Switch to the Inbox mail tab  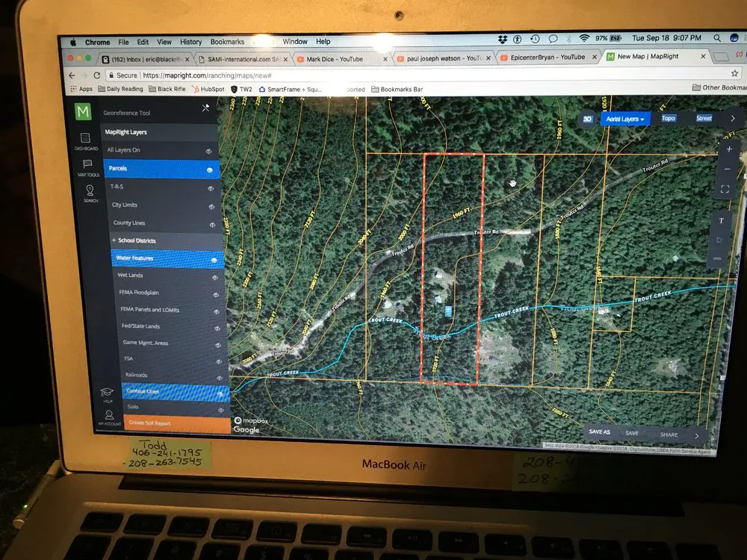tap(146, 60)
